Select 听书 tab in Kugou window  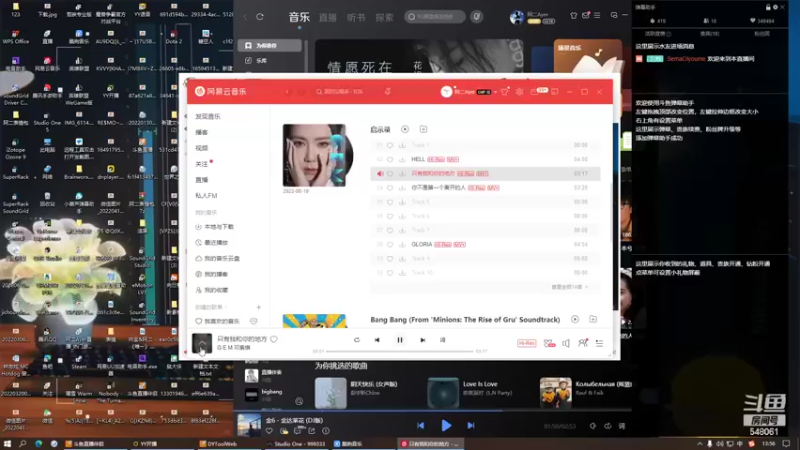point(356,17)
